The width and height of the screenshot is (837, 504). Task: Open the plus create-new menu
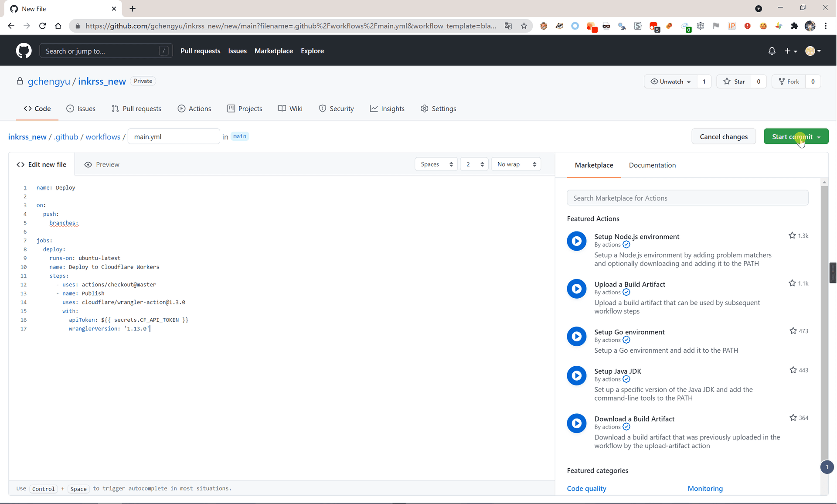click(x=791, y=51)
